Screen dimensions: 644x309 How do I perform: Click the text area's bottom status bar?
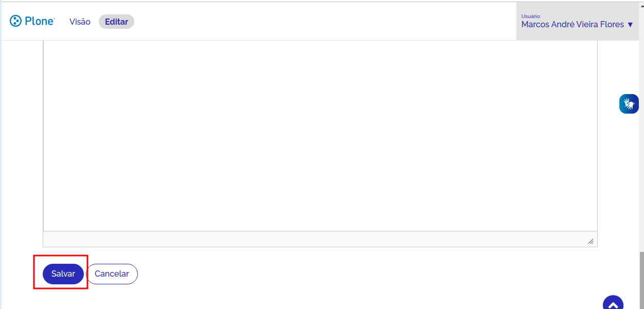(x=309, y=240)
